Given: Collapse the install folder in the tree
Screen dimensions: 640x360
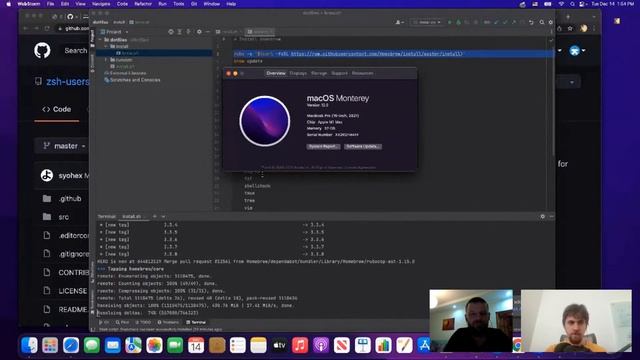Looking at the screenshot, I should (106, 47).
